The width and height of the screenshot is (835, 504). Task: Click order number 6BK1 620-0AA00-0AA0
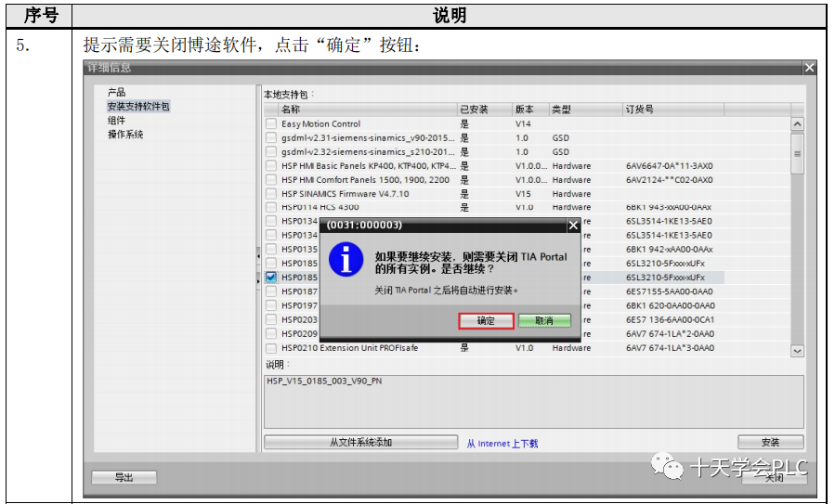tap(671, 305)
